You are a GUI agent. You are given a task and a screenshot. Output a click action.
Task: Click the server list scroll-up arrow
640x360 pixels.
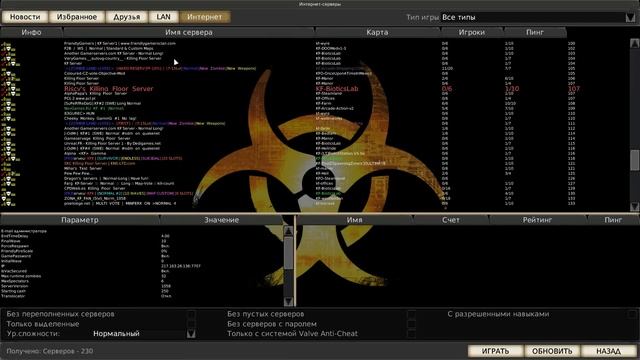coord(635,44)
